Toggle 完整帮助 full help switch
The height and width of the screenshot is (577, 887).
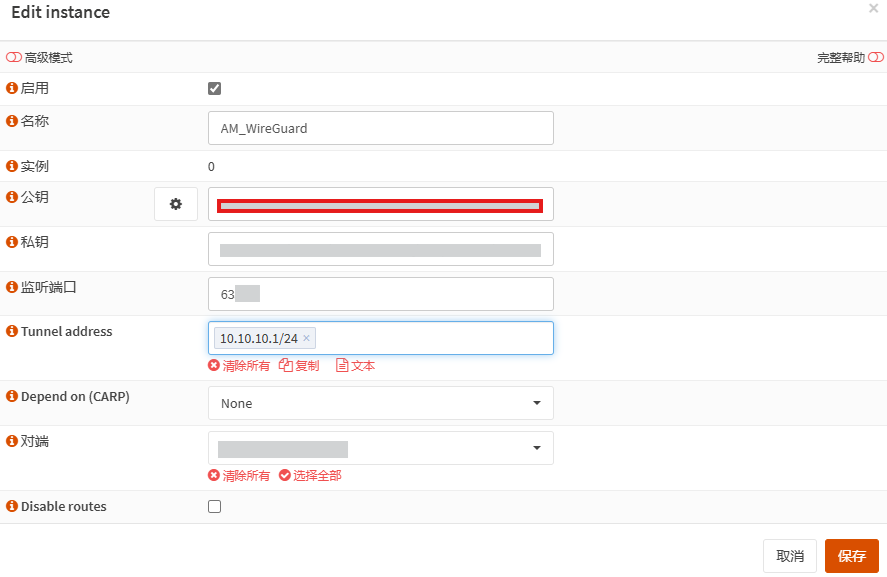(x=876, y=58)
